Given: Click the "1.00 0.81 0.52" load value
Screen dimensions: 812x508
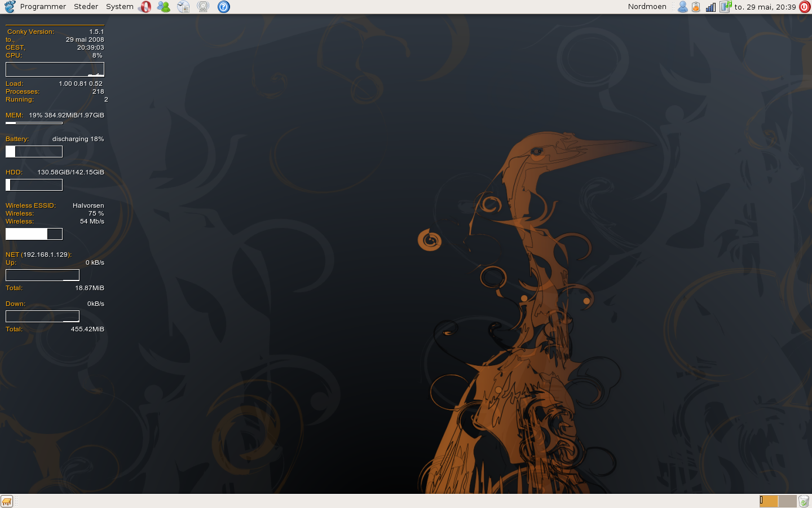Looking at the screenshot, I should point(81,84).
